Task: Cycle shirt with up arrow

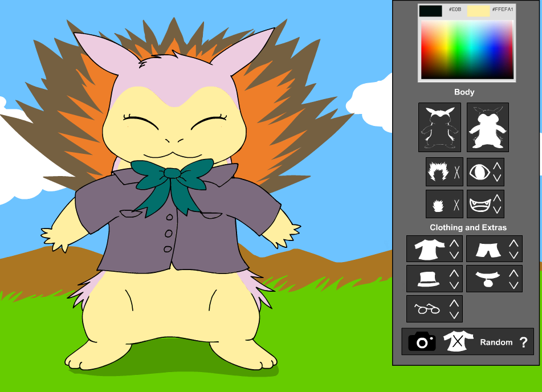Action: pyautogui.click(x=454, y=243)
